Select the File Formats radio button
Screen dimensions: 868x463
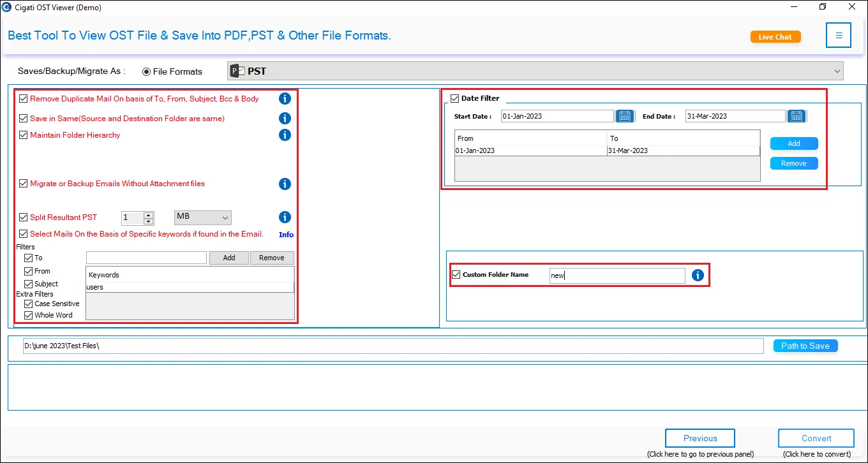[x=146, y=71]
